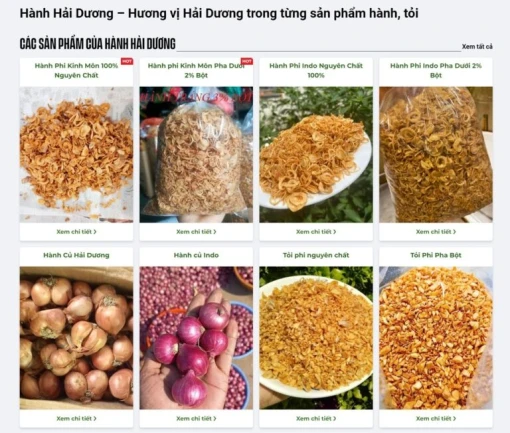This screenshot has width=510, height=433.
Task: Click Xem chi tiết for Hành Củ Hải Dương
Action: 76,418
